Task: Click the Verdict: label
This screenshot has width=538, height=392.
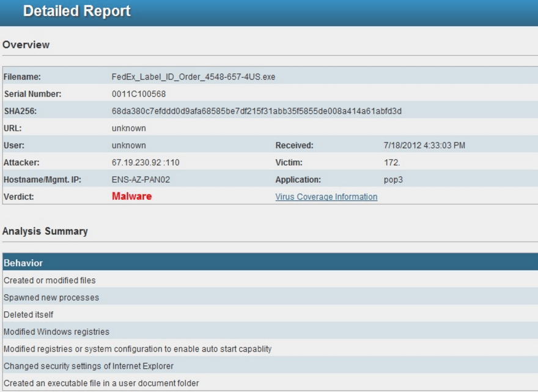Action: 19,197
